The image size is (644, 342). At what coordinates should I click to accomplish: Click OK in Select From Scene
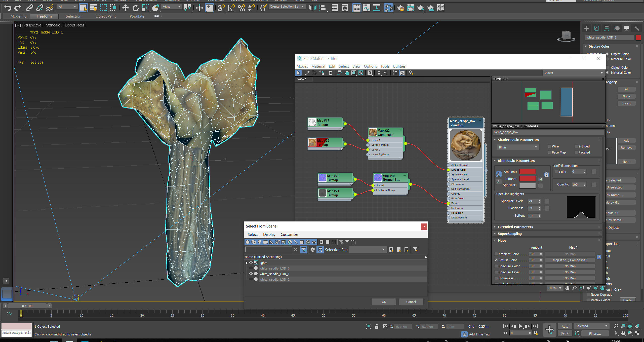pyautogui.click(x=384, y=302)
